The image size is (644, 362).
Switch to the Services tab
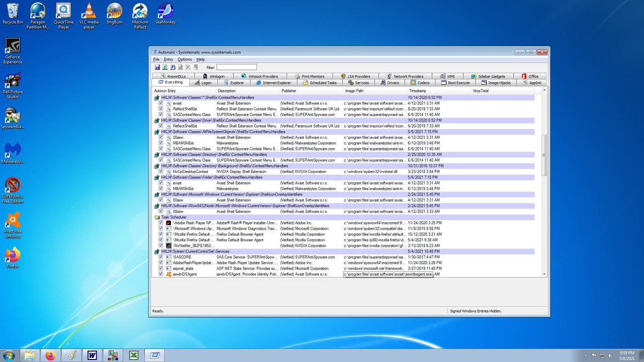359,82
